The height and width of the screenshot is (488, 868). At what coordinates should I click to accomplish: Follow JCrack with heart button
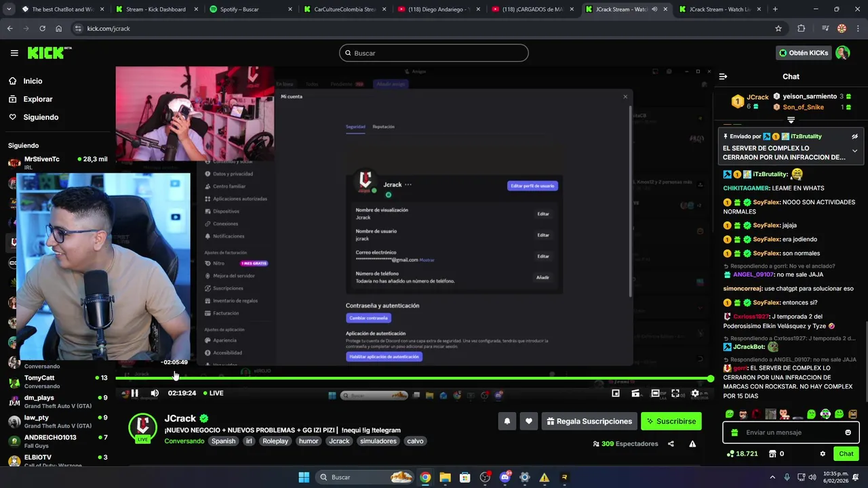(529, 422)
